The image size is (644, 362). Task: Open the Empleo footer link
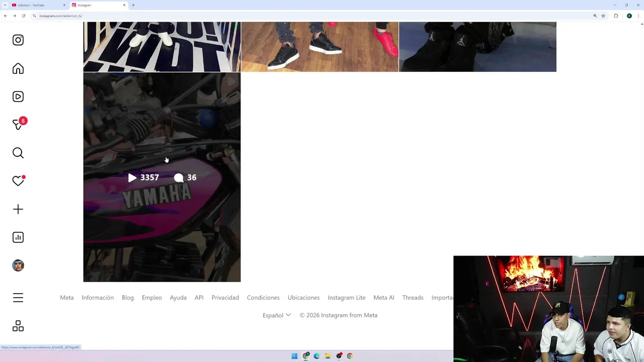(x=152, y=298)
